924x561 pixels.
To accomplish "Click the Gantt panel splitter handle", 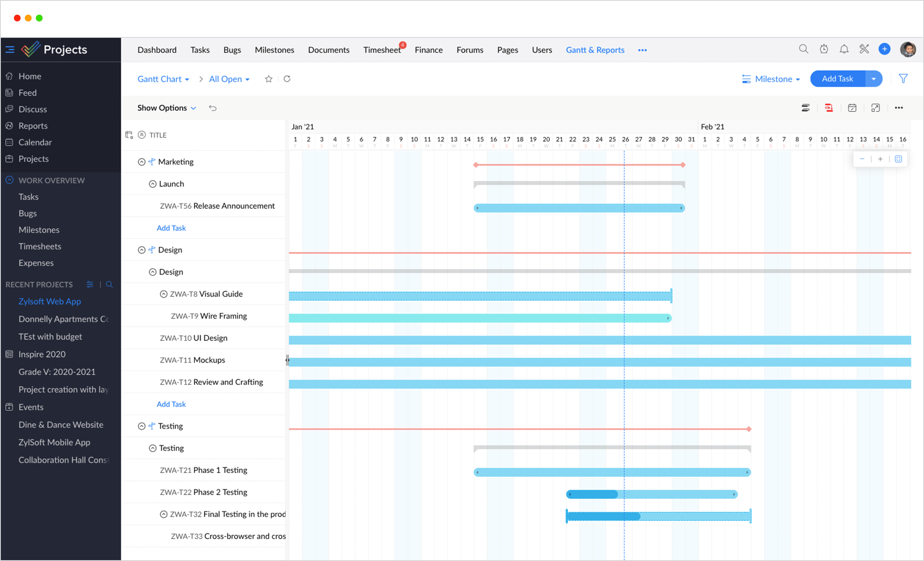I will pyautogui.click(x=288, y=360).
